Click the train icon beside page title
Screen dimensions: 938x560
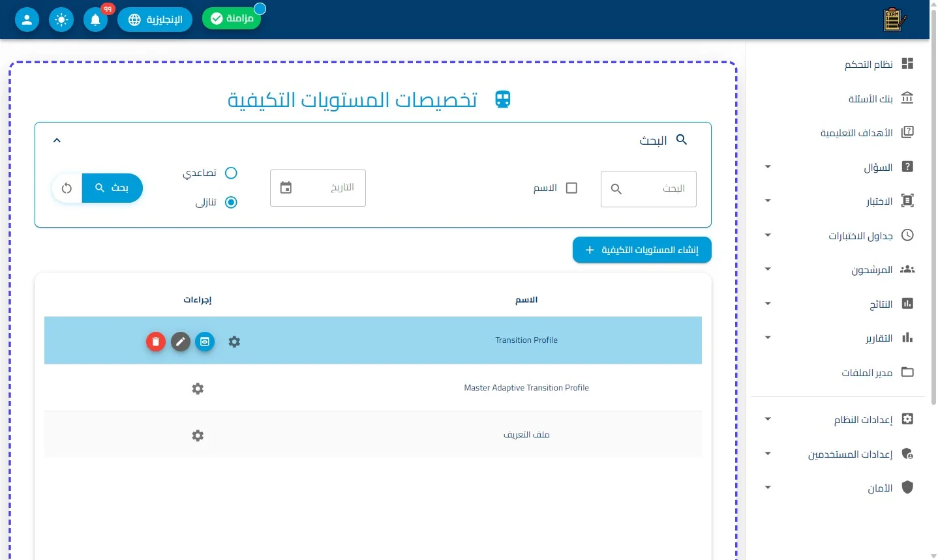502,99
